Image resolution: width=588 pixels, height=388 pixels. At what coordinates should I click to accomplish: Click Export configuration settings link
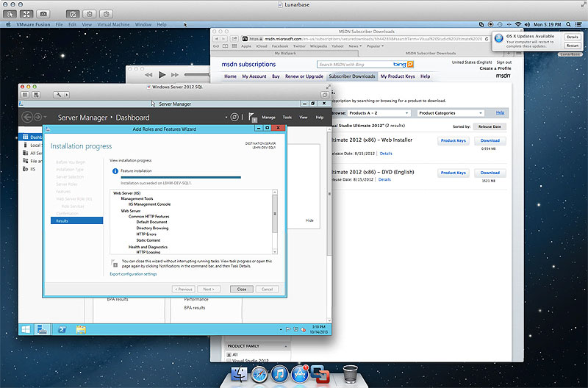click(133, 274)
